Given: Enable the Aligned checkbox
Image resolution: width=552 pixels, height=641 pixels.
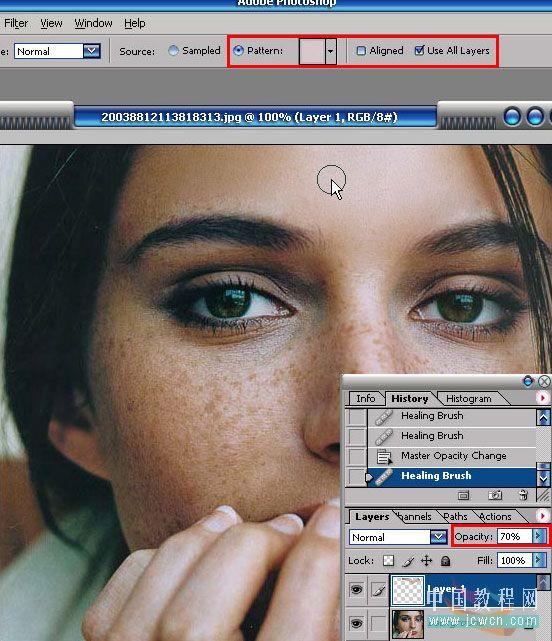Looking at the screenshot, I should (x=361, y=50).
